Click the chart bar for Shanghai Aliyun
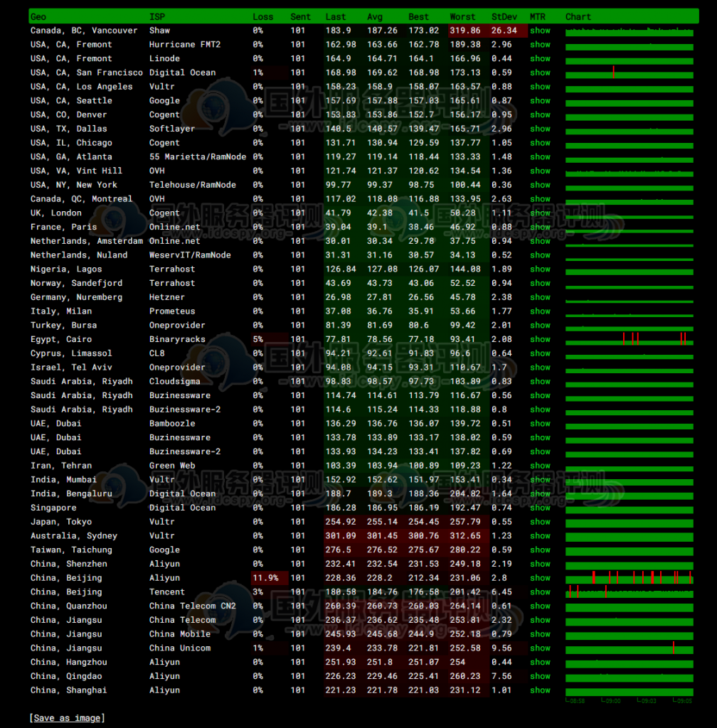Image resolution: width=717 pixels, height=728 pixels. [630, 690]
